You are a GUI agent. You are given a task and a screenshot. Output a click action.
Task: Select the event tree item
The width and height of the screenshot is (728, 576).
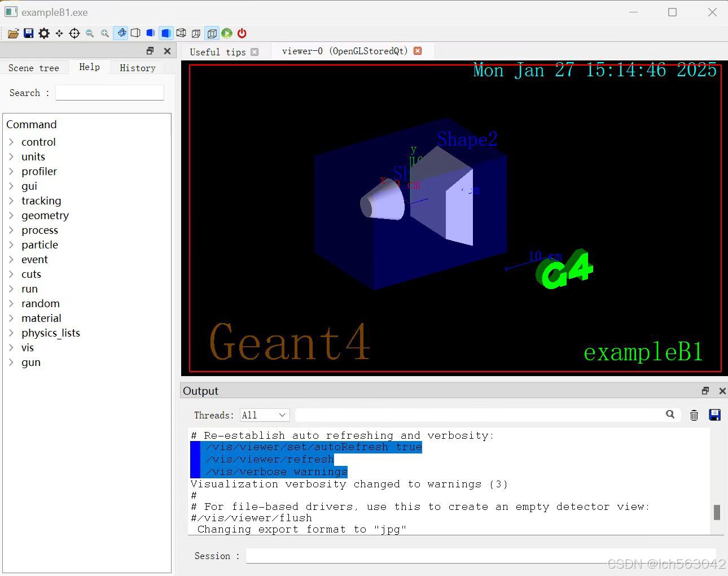click(34, 259)
